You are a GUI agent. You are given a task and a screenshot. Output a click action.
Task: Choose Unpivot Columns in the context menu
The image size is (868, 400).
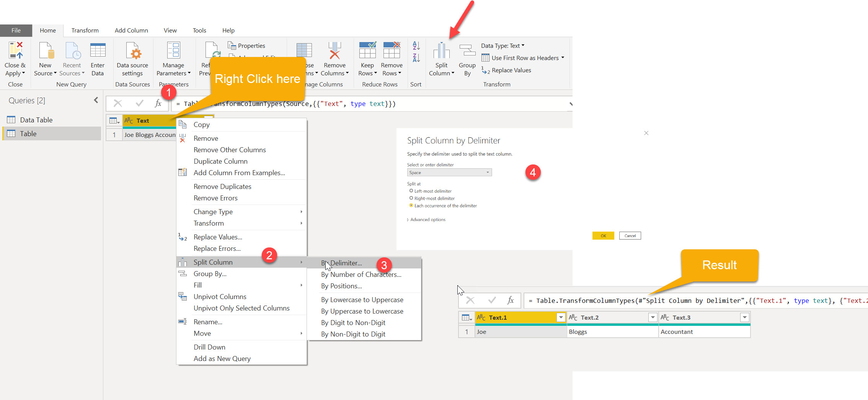(x=241, y=297)
